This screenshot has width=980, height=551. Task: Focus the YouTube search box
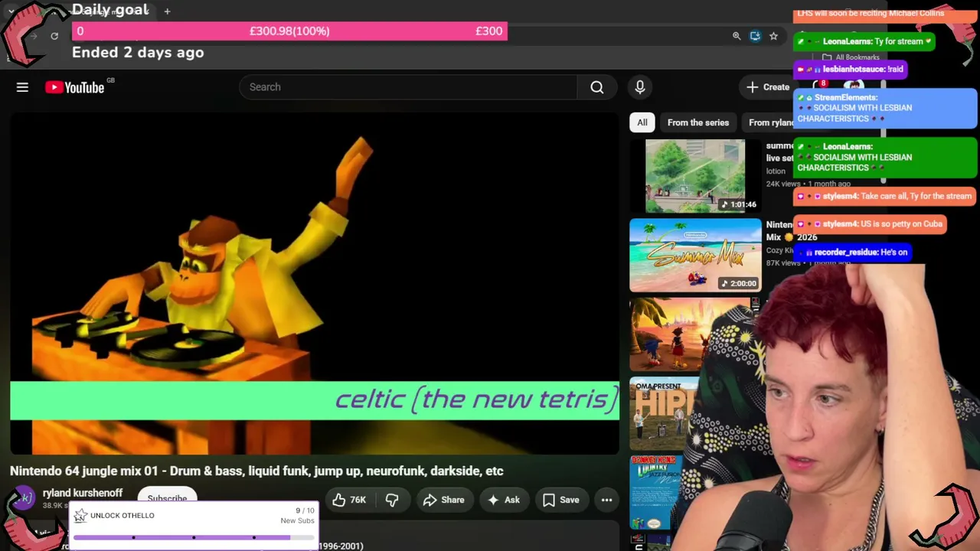[x=408, y=87]
